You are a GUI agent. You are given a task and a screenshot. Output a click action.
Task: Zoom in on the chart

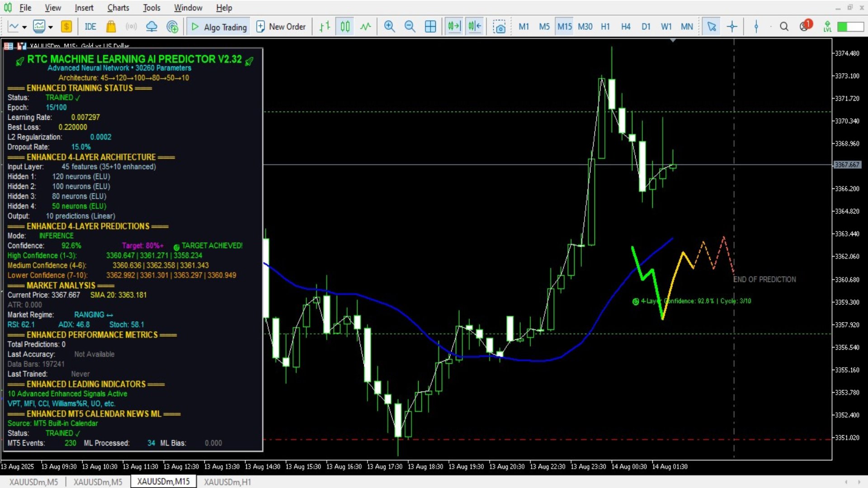tap(389, 27)
